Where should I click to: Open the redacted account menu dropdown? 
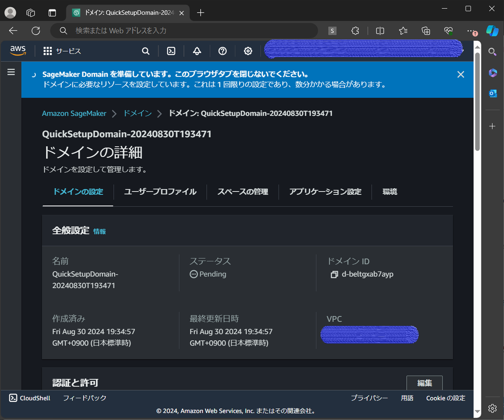click(x=364, y=49)
